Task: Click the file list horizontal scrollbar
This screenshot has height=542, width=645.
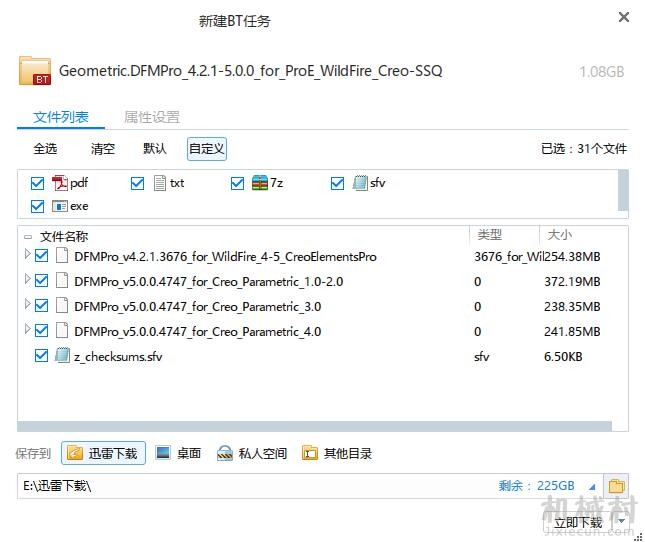Action: 315,426
